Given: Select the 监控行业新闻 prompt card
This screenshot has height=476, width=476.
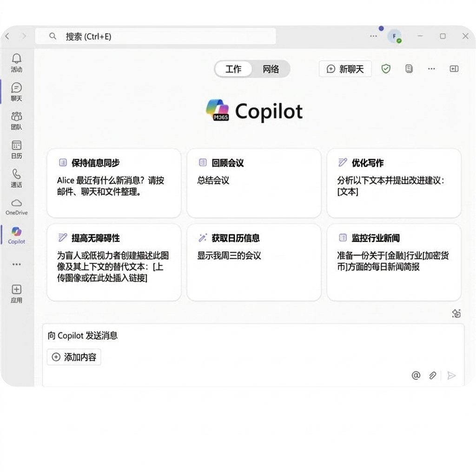Looking at the screenshot, I should point(394,262).
